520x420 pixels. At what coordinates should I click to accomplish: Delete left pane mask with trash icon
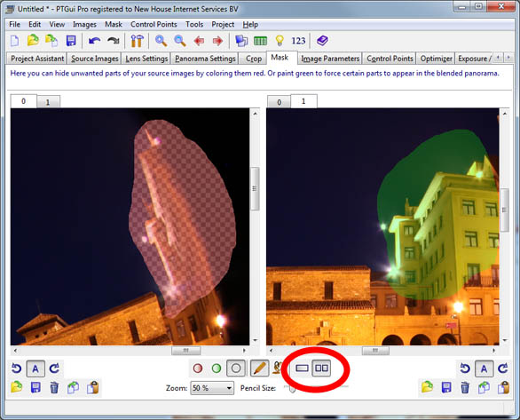(x=54, y=387)
